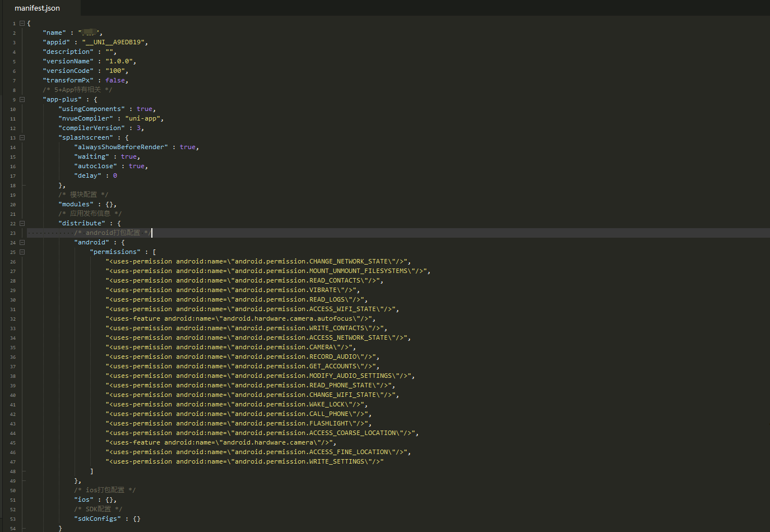
Task: Click the "usingComponents" key
Action: (x=91, y=109)
